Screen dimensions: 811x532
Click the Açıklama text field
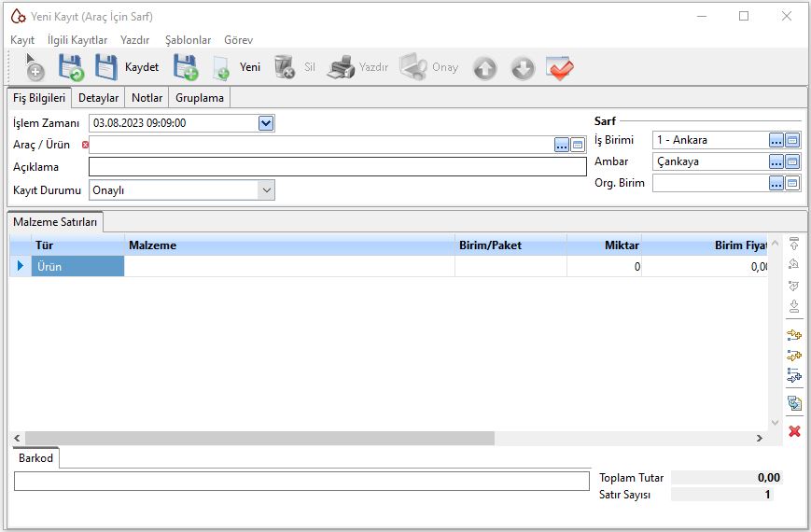[x=337, y=167]
